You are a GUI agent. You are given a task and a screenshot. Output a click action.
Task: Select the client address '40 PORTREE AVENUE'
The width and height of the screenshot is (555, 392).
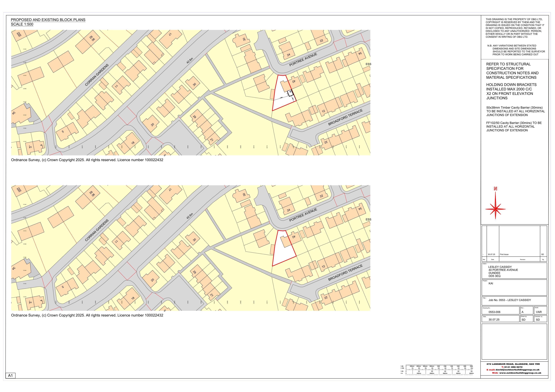pos(503,270)
